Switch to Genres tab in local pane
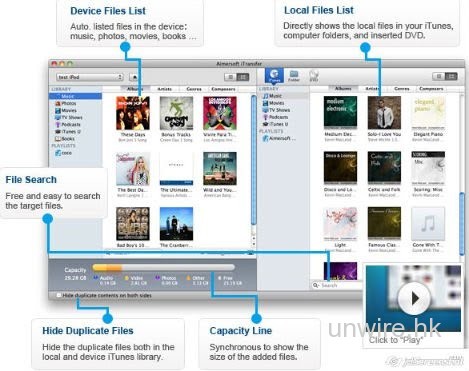This screenshot has height=371, width=469. (x=402, y=89)
